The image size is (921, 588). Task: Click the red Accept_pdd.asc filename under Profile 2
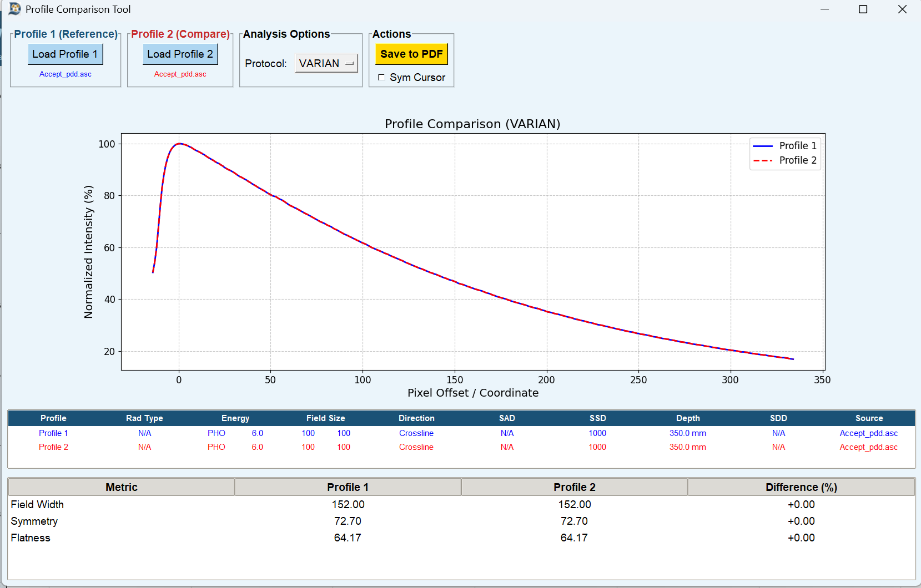click(180, 74)
